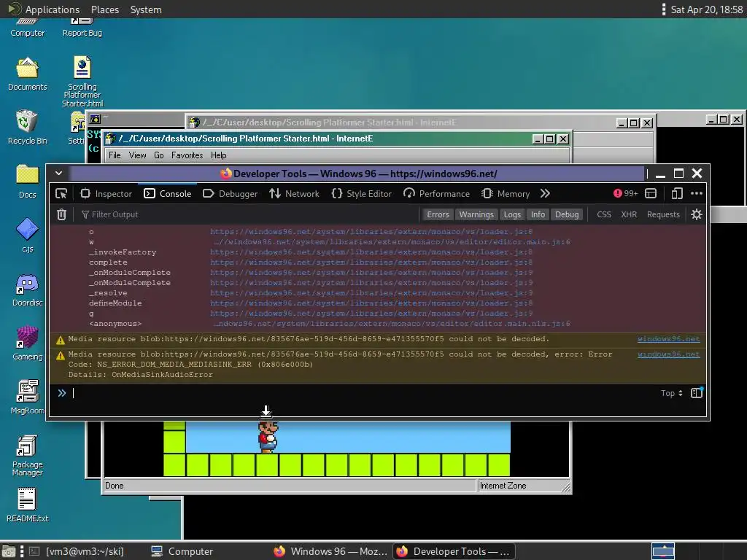Click Developer Tools taskbar item
Screen dimensions: 747x560
tap(454, 551)
